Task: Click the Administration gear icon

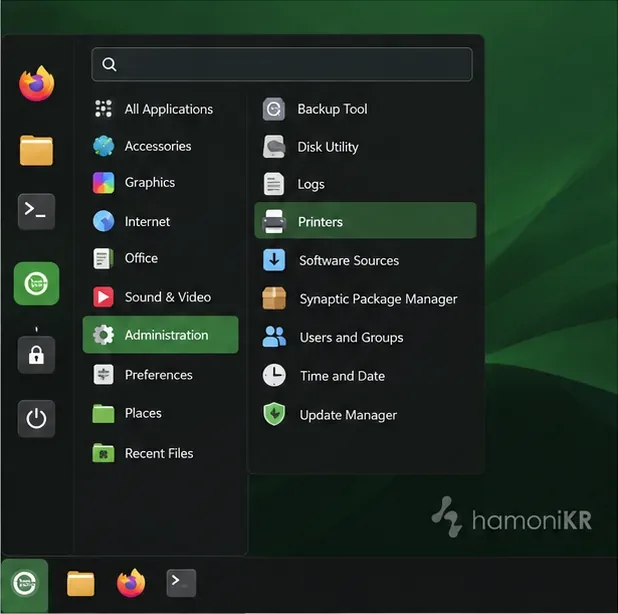Action: click(104, 335)
